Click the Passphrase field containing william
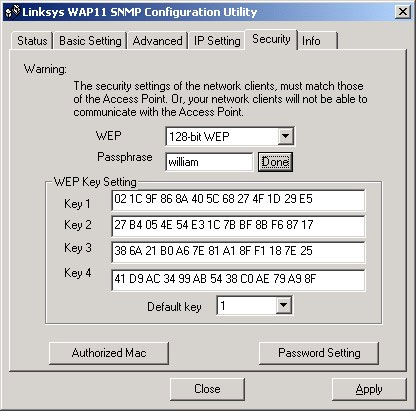The width and height of the screenshot is (416, 411). (x=209, y=162)
